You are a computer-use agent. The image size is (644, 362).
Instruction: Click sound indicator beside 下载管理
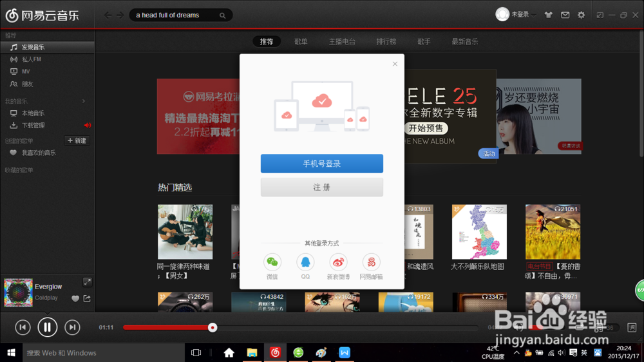pyautogui.click(x=87, y=126)
